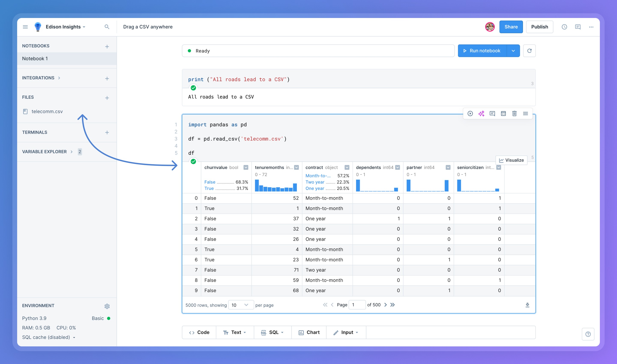Open the seniorcitizen column filter dropdown
The image size is (617, 364).
click(499, 167)
